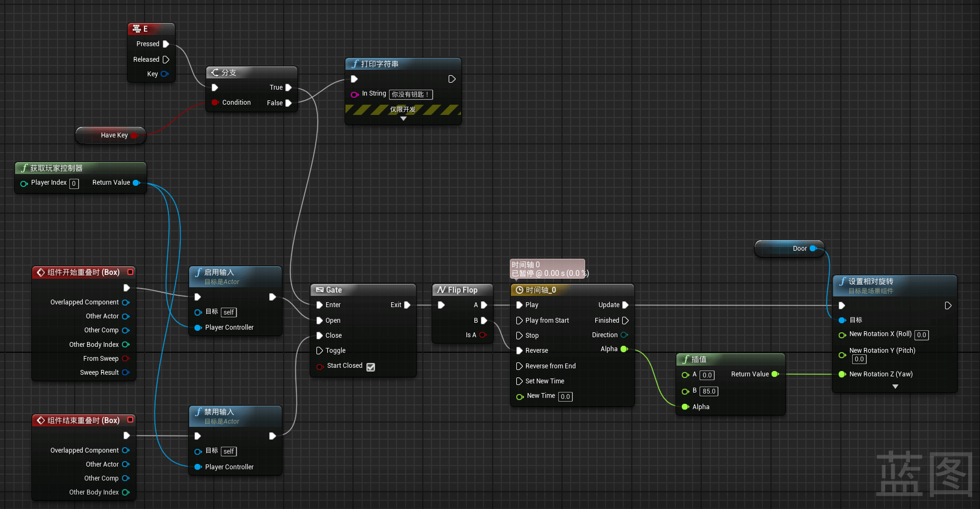Click the red delegate pin on end overlap event

pyautogui.click(x=130, y=420)
